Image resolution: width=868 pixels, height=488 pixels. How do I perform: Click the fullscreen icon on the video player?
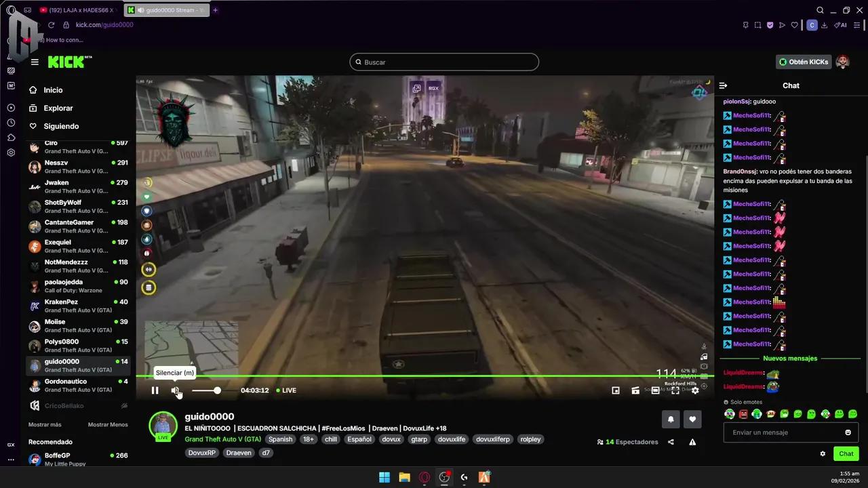pyautogui.click(x=675, y=390)
